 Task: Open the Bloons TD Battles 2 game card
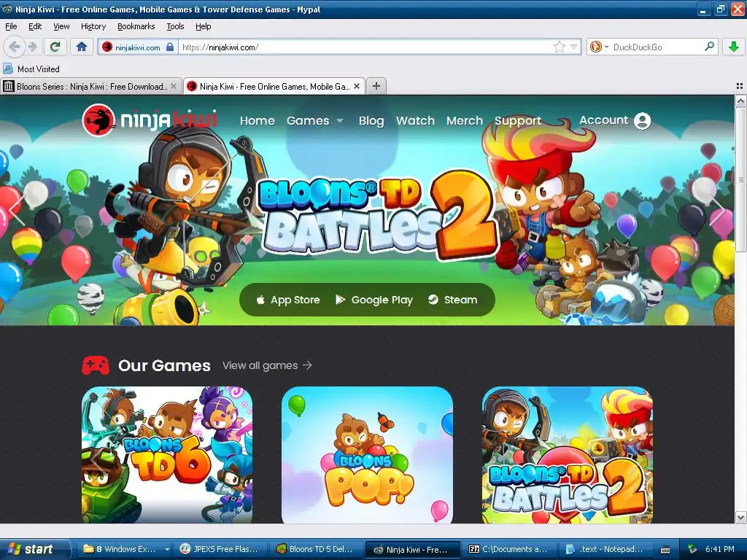point(568,455)
